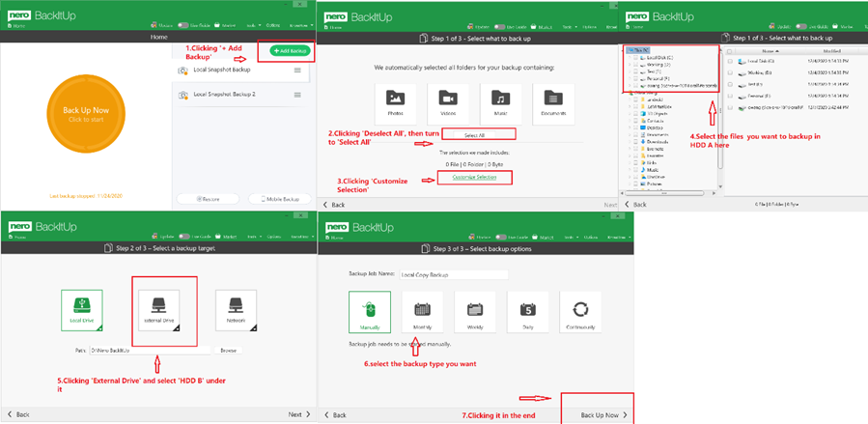868x424 pixels.
Task: Click Next in Step 2 window
Action: tap(299, 414)
